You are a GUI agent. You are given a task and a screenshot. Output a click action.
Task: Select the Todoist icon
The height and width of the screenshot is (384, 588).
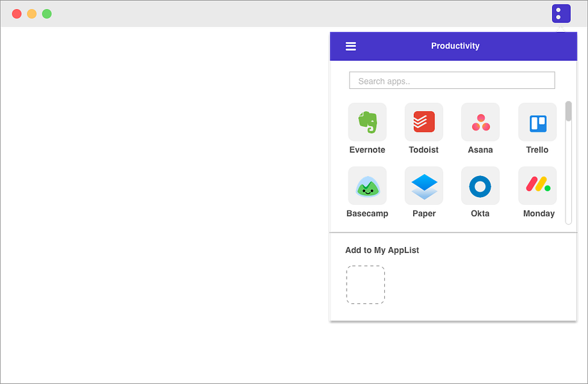click(x=423, y=122)
